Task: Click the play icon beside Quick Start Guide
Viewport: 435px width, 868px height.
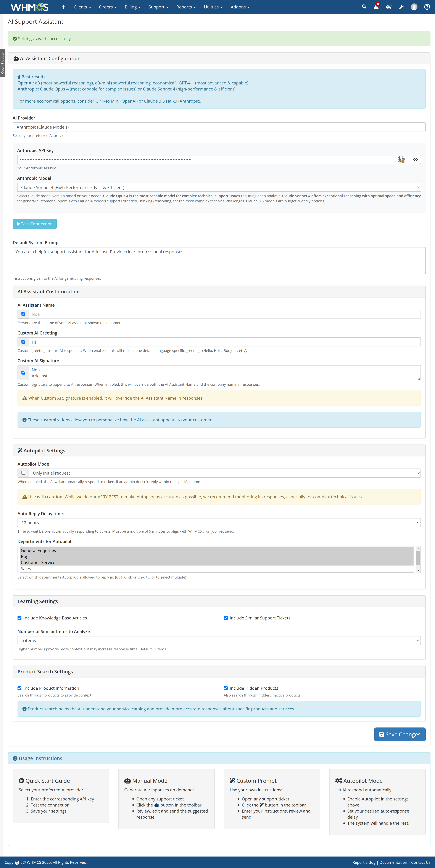Action: [21, 781]
